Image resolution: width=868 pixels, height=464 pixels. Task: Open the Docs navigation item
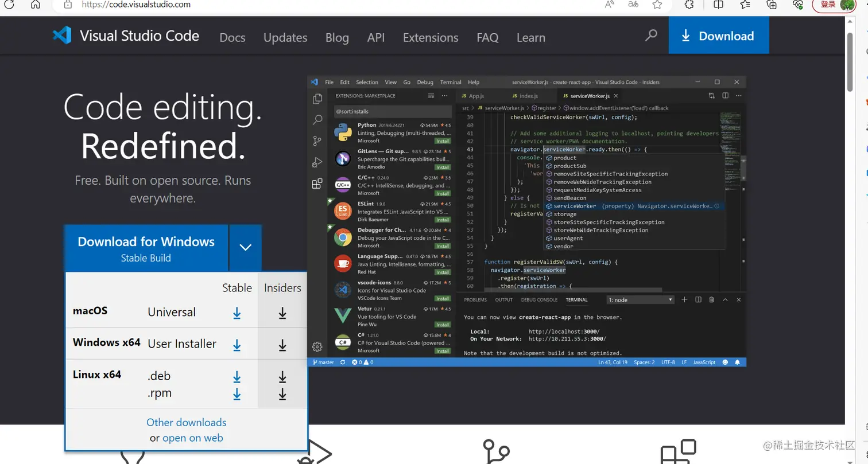click(x=232, y=38)
